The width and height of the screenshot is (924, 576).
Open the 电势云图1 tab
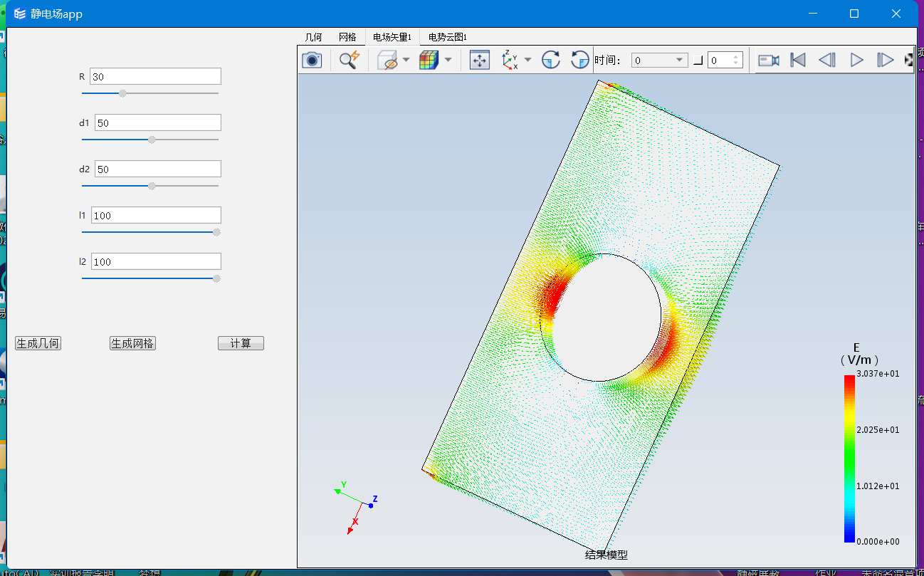point(448,37)
